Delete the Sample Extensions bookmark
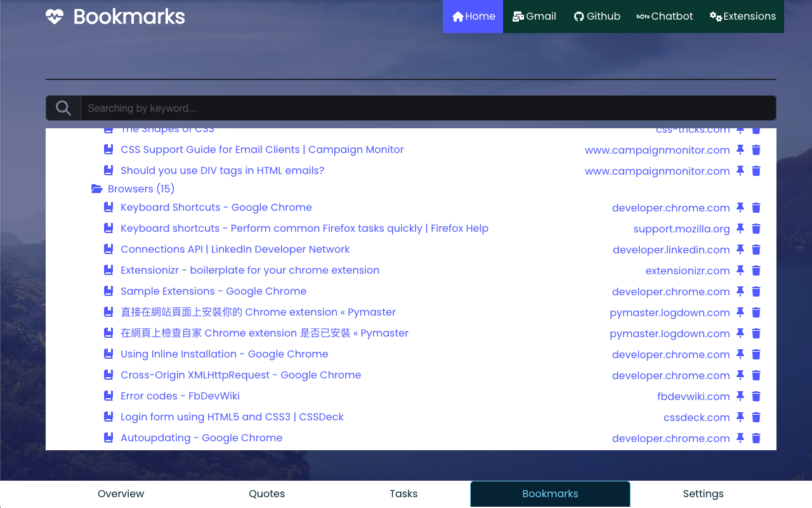This screenshot has width=812, height=508. point(756,291)
